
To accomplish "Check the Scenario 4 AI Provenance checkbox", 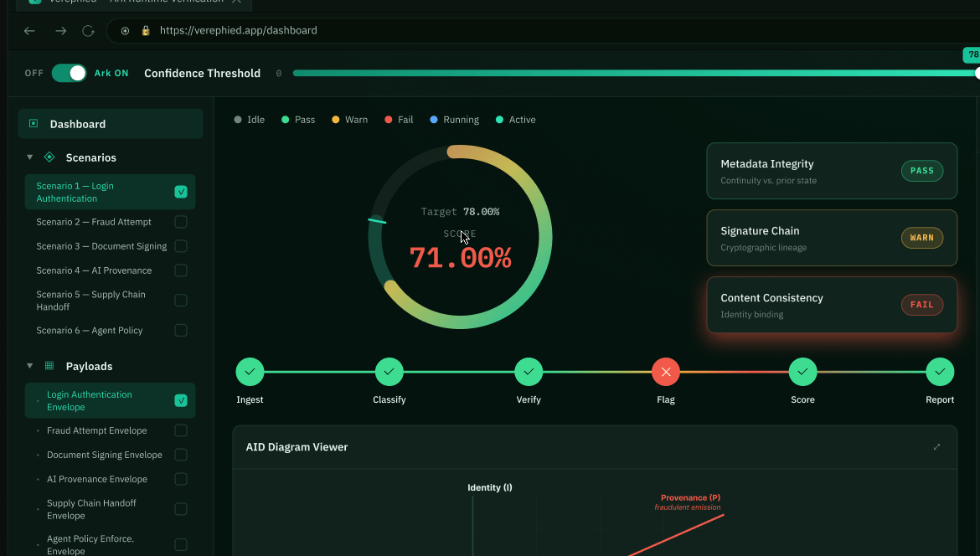I will point(181,270).
